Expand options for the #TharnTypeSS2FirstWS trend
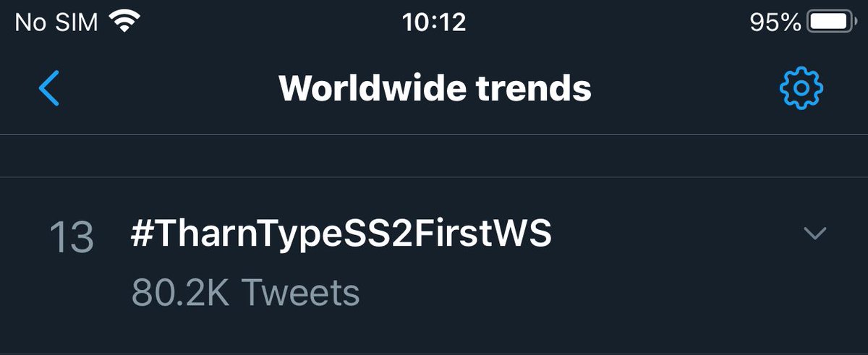The image size is (868, 355). [815, 234]
